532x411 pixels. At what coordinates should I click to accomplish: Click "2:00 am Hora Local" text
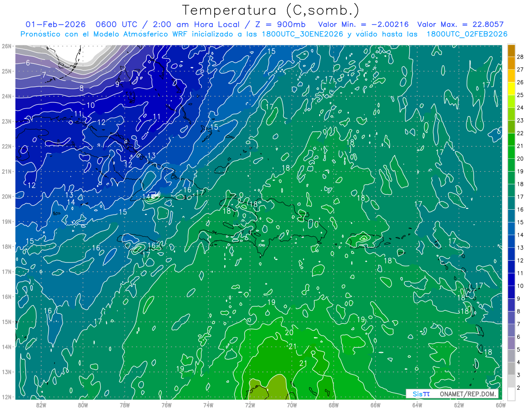tap(195, 24)
